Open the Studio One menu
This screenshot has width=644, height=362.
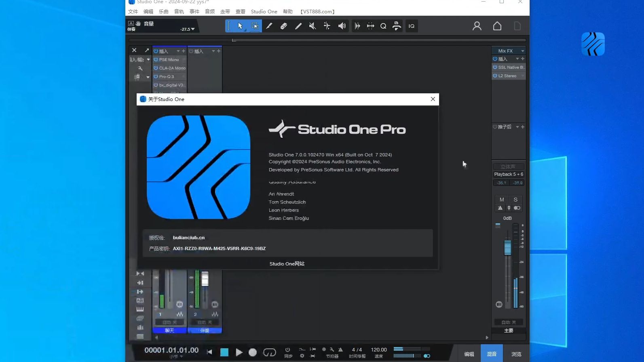tap(264, 12)
